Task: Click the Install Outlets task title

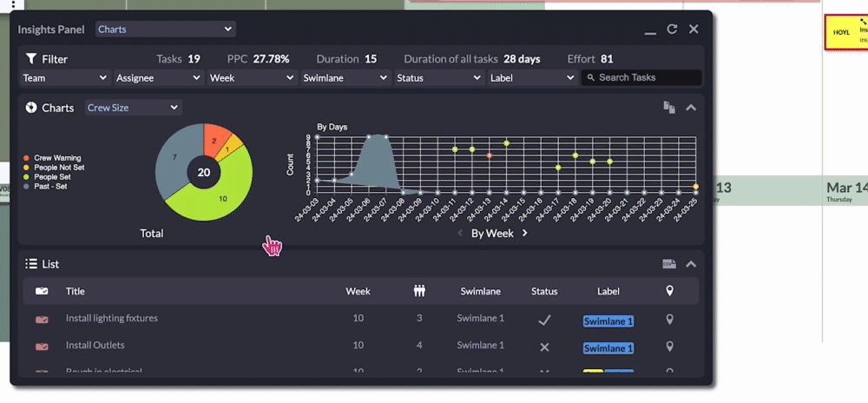Action: 95,345
